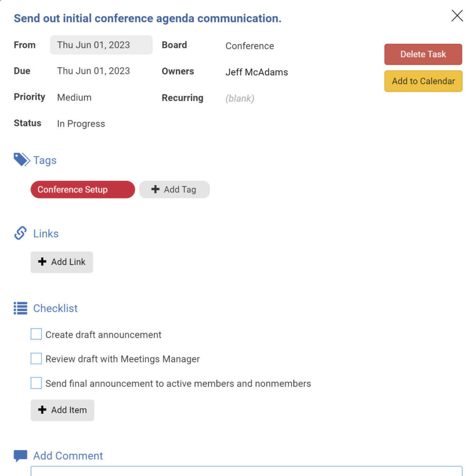This screenshot has height=476, width=474.
Task: Check Send final announcement item
Action: [36, 383]
